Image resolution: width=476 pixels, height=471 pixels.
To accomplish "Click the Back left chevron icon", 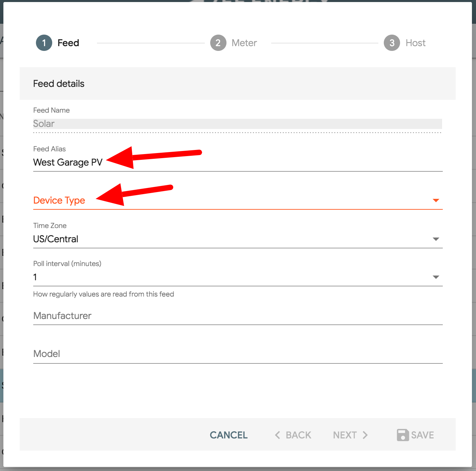I will [278, 435].
